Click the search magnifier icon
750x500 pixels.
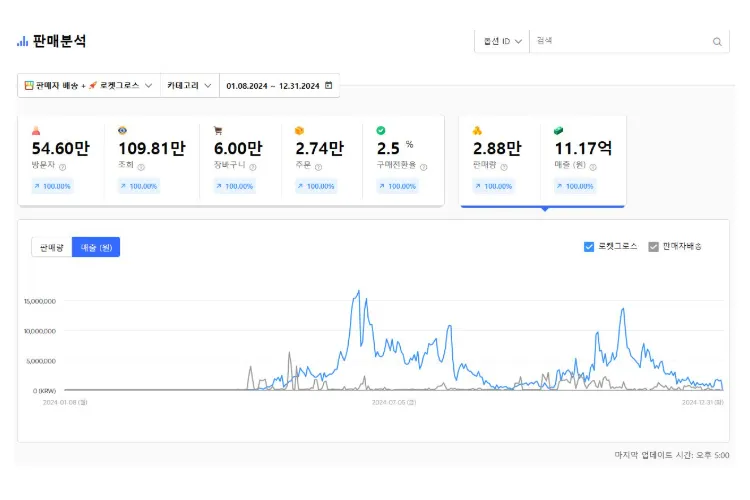click(x=717, y=41)
